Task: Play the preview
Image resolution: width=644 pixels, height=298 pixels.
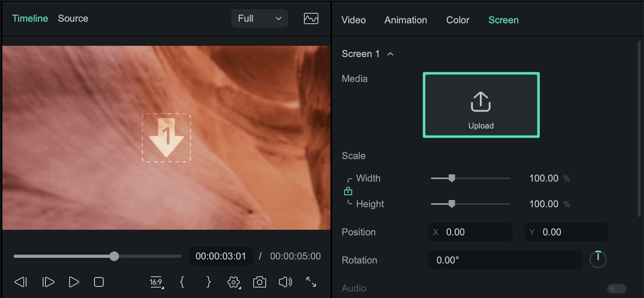Action: coord(74,282)
